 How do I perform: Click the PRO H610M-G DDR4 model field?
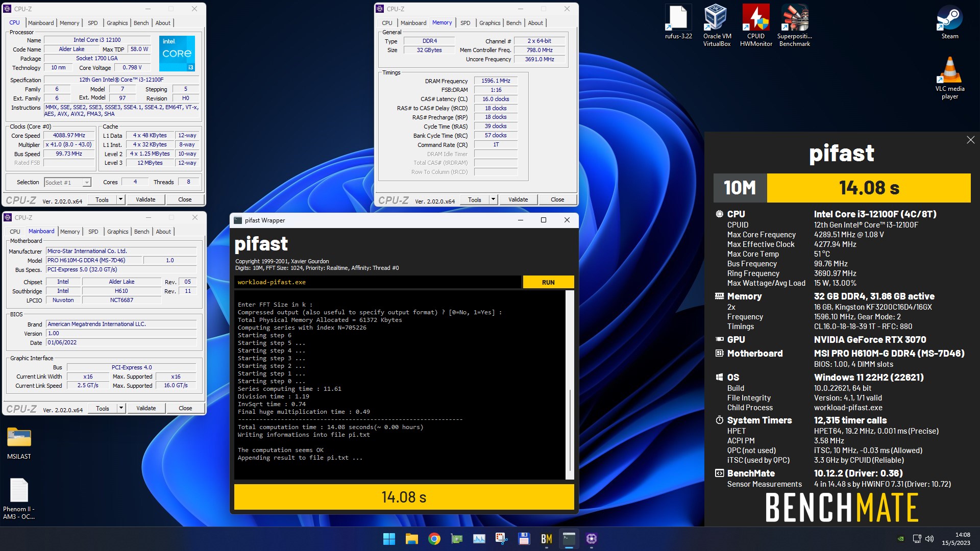[93, 260]
